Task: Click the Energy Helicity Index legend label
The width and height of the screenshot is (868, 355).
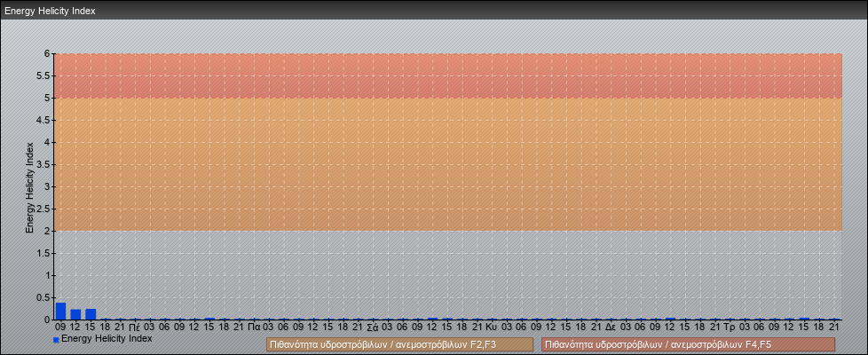Action: coord(107,338)
